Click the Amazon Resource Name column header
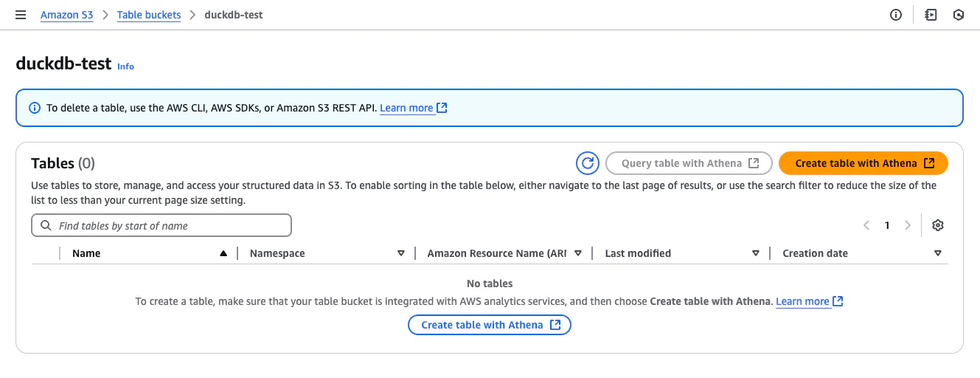 pos(496,253)
